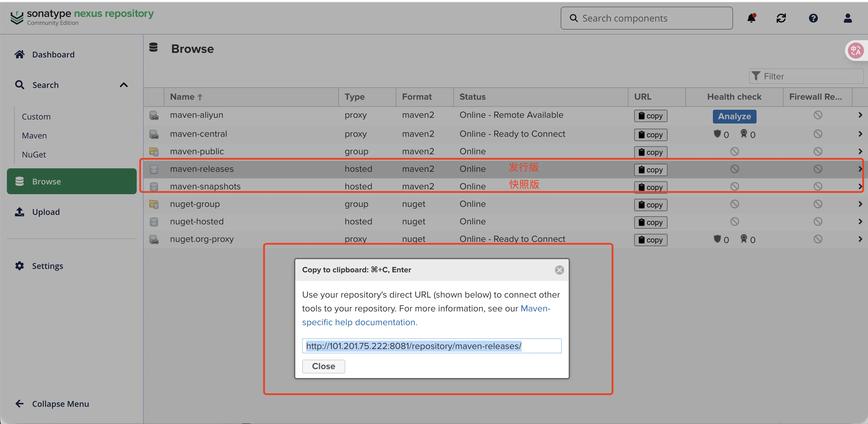Click the nuget.org-proxy repository icon
Viewport: 868px width, 424px height.
pos(154,239)
